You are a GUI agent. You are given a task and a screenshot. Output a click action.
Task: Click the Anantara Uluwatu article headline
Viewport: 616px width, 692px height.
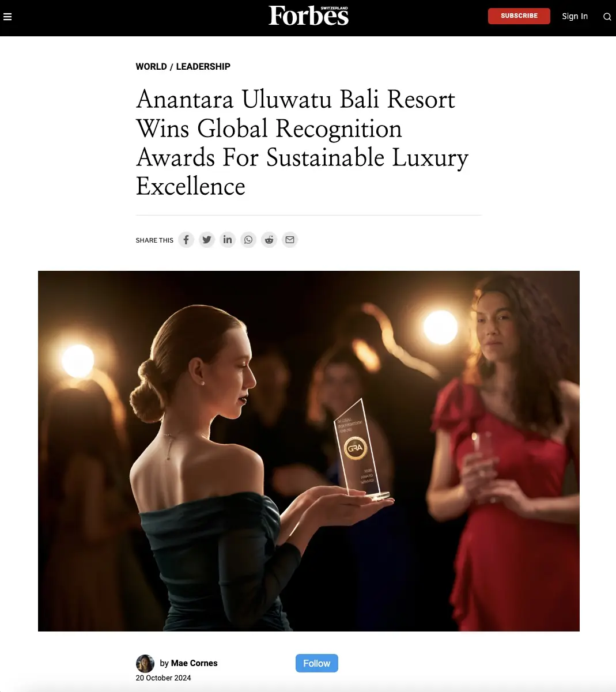pos(303,143)
